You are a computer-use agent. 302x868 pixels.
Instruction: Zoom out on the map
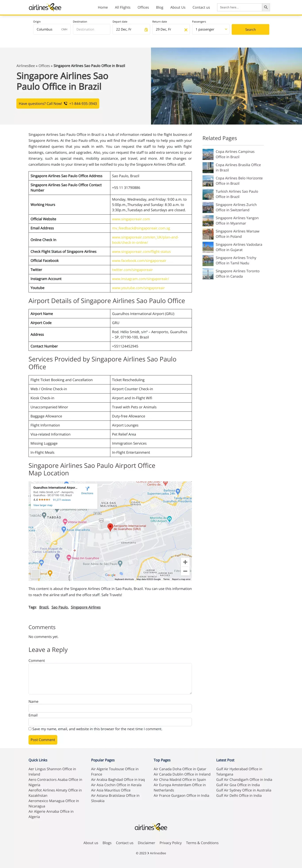click(185, 571)
